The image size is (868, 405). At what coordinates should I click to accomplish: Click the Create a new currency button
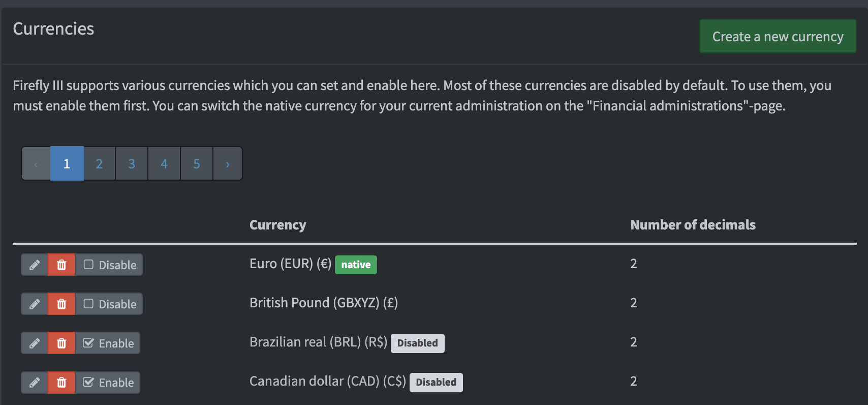point(778,36)
